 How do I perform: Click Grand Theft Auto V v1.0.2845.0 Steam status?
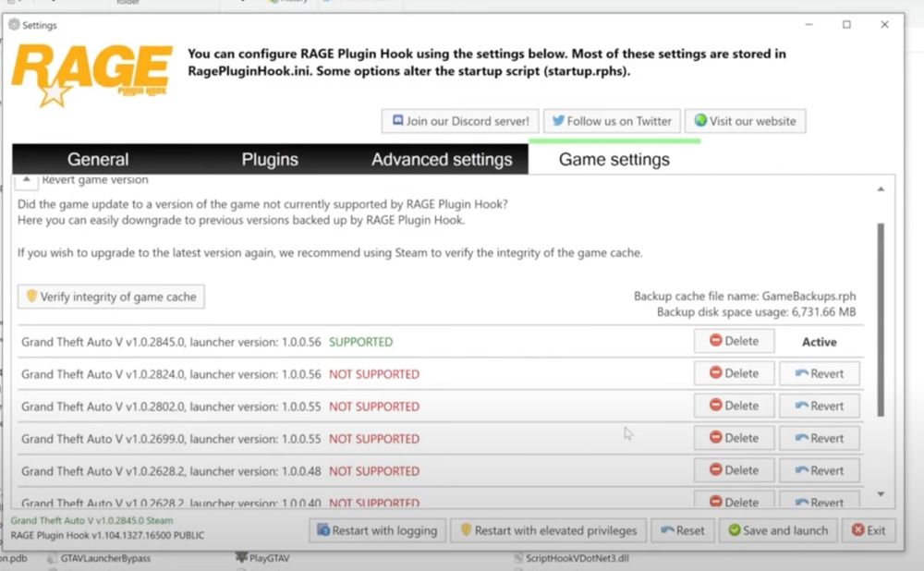[91, 520]
